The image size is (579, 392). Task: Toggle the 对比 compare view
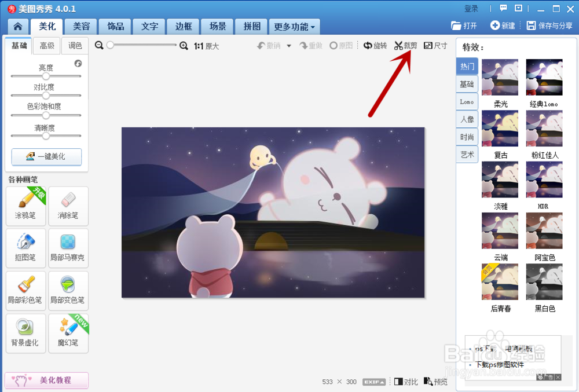tap(406, 382)
